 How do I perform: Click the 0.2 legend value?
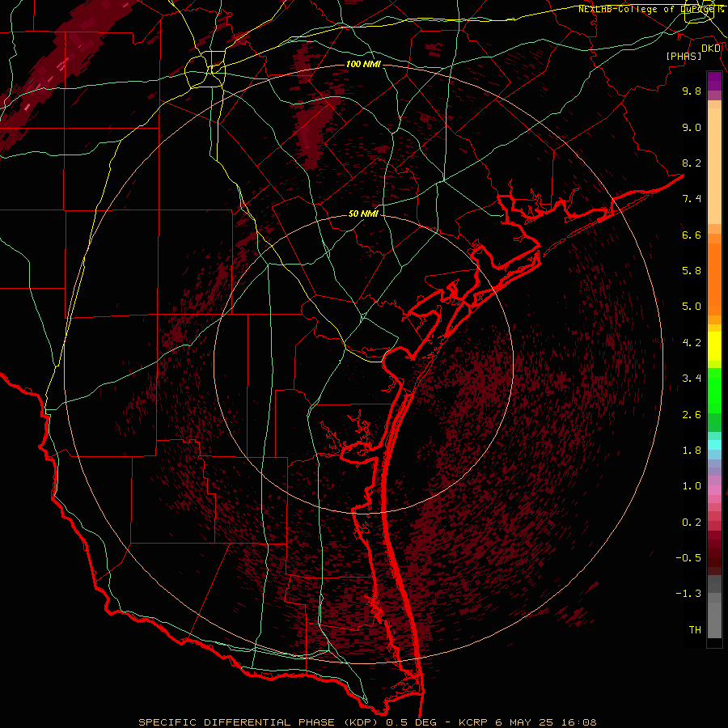(692, 523)
